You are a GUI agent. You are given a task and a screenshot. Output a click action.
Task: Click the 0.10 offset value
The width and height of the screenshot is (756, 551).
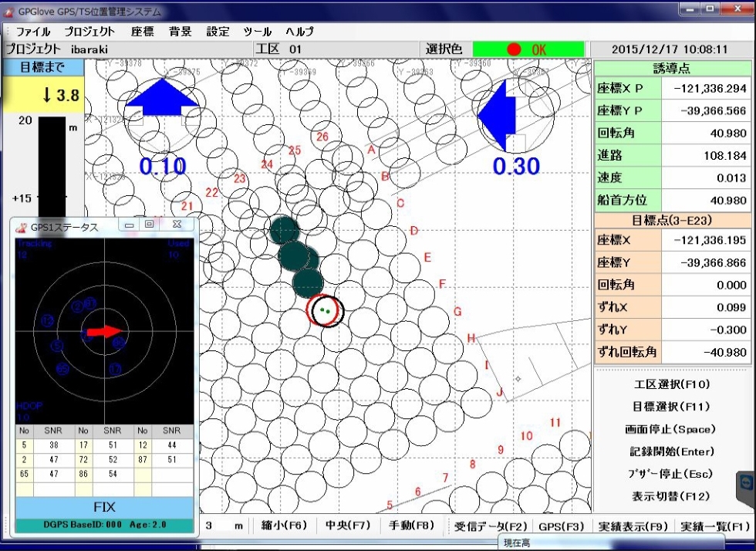pos(163,167)
